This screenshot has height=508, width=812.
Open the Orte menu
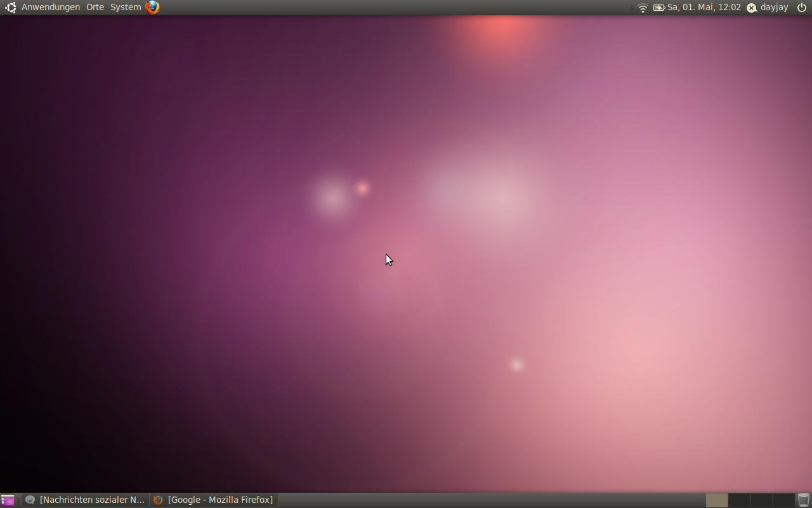(x=95, y=7)
